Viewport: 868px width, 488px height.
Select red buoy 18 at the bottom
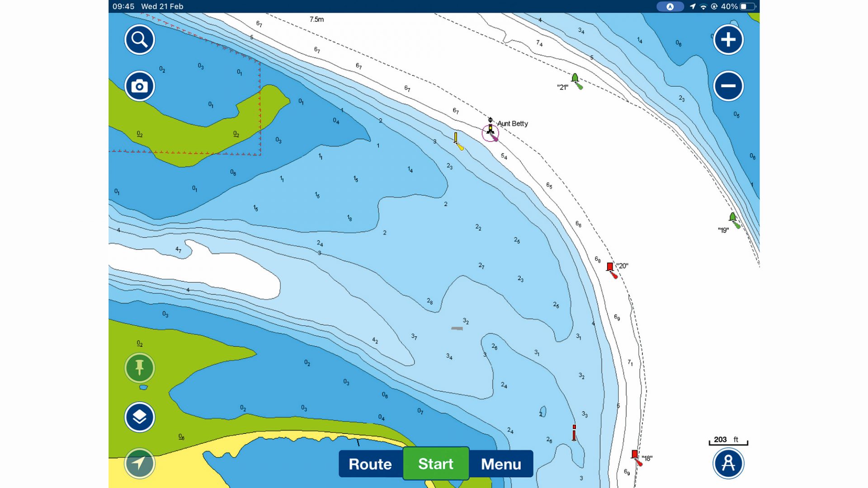click(635, 453)
